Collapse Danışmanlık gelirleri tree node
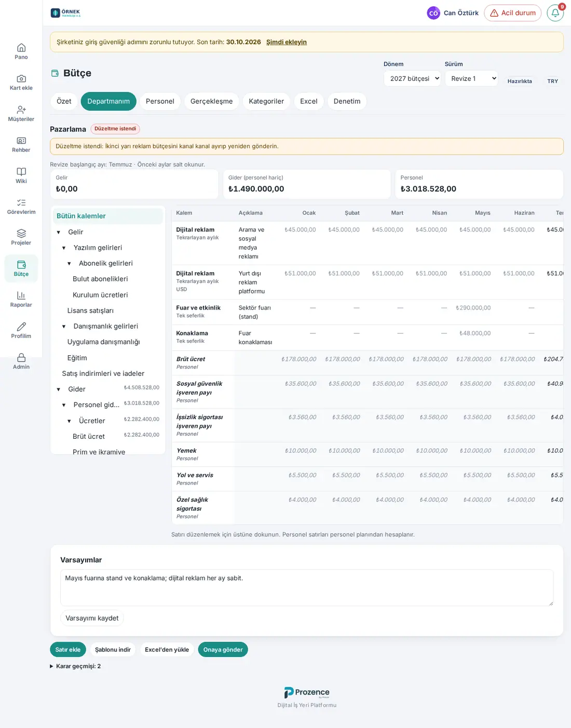Viewport: 571px width, 728px height. (x=64, y=326)
